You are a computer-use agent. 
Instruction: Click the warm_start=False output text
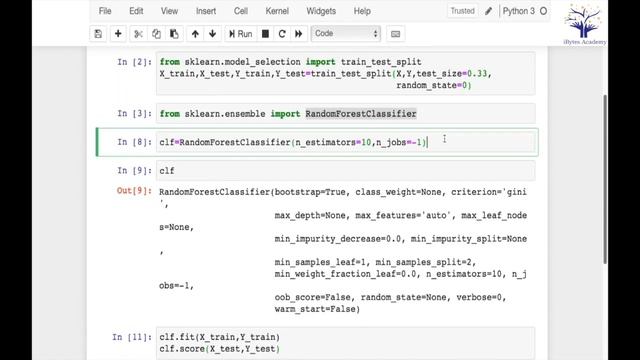coord(317,309)
